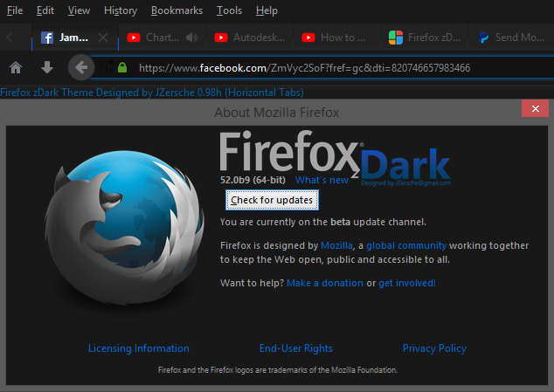Click the Check for updates button
The height and width of the screenshot is (392, 554).
[x=272, y=200]
